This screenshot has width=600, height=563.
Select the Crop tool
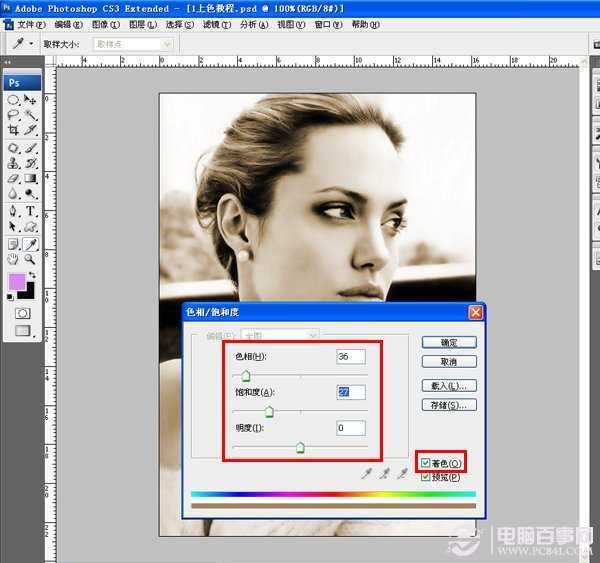click(14, 131)
